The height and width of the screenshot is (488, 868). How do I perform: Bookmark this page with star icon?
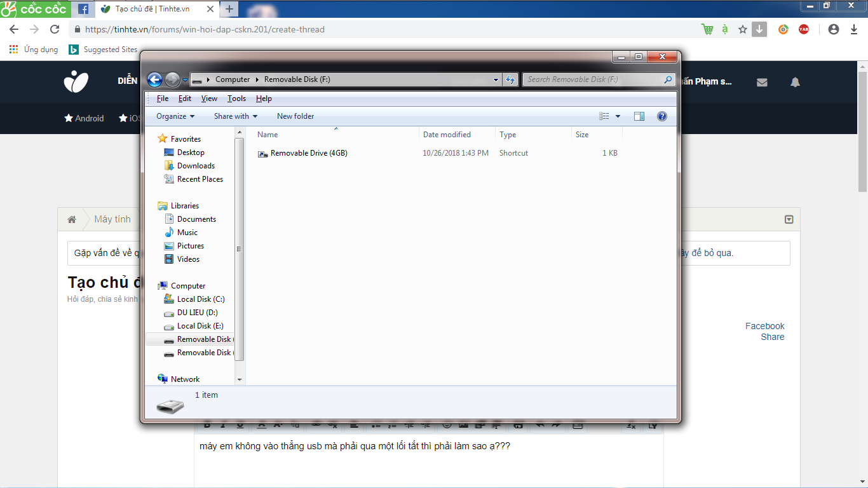(742, 29)
